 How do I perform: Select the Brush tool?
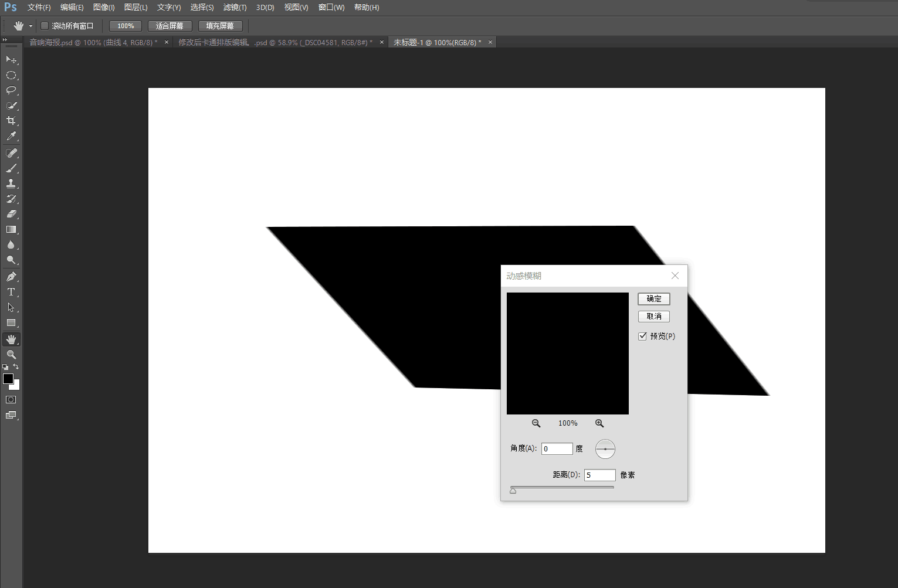point(11,168)
